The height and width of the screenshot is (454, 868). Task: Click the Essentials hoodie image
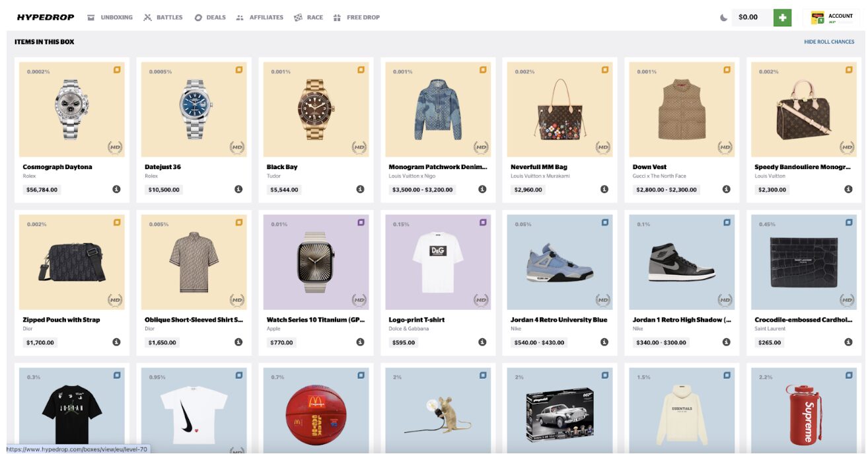pyautogui.click(x=682, y=416)
